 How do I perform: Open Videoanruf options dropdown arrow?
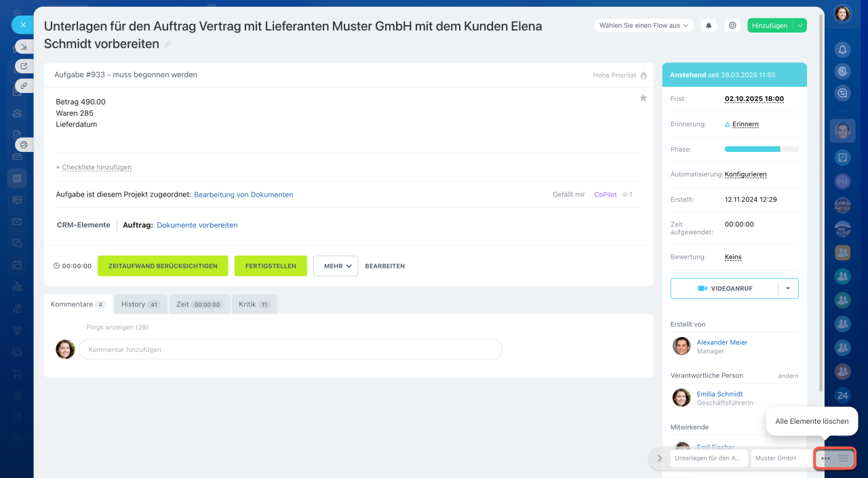tap(788, 288)
